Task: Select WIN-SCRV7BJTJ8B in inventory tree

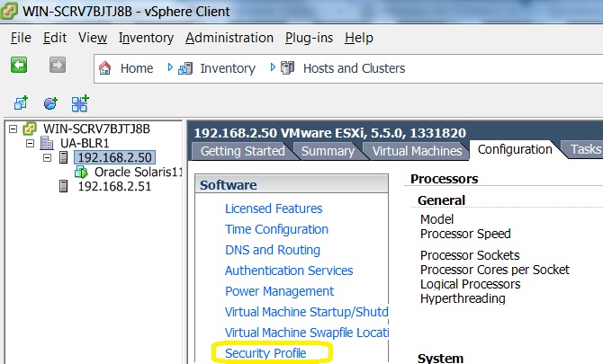Action: (96, 129)
